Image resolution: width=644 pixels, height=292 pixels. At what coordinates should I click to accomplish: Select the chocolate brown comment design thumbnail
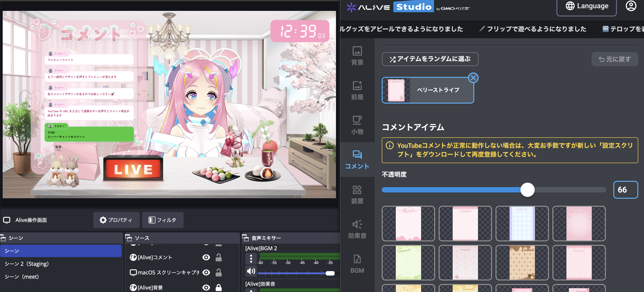click(522, 262)
